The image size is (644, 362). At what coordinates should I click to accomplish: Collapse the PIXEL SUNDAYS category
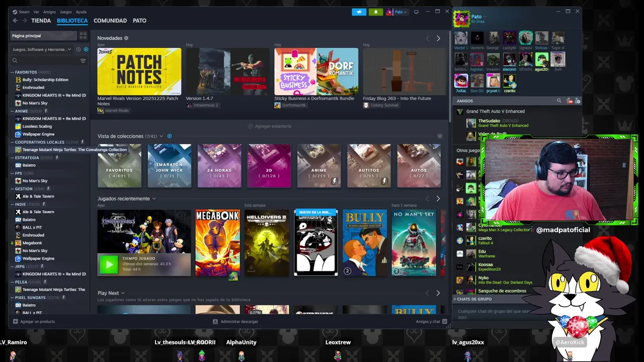tap(12, 298)
